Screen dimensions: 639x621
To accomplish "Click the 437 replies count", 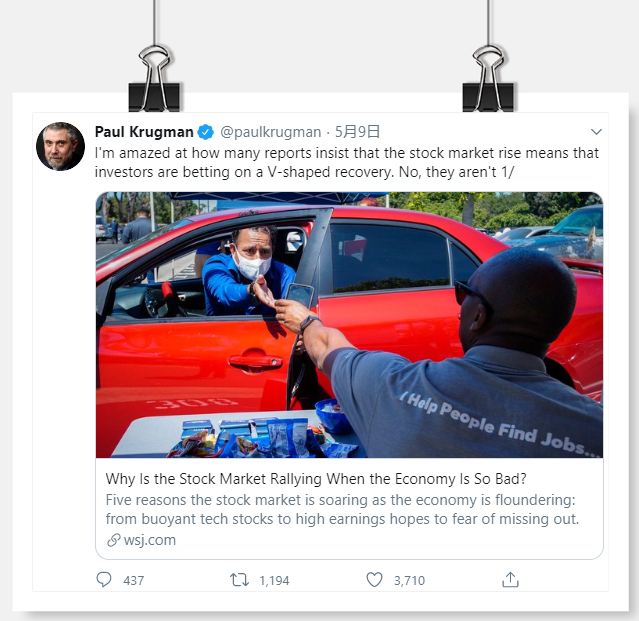I will point(133,580).
